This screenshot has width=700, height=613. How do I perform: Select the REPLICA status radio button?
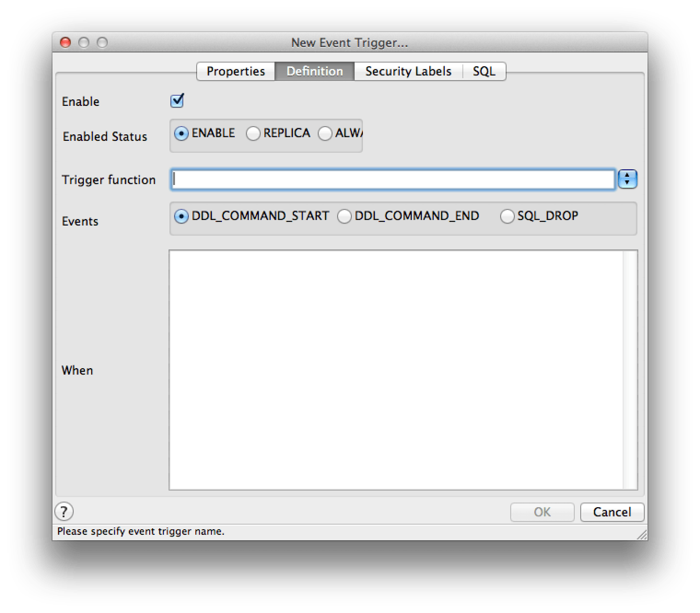coord(253,133)
